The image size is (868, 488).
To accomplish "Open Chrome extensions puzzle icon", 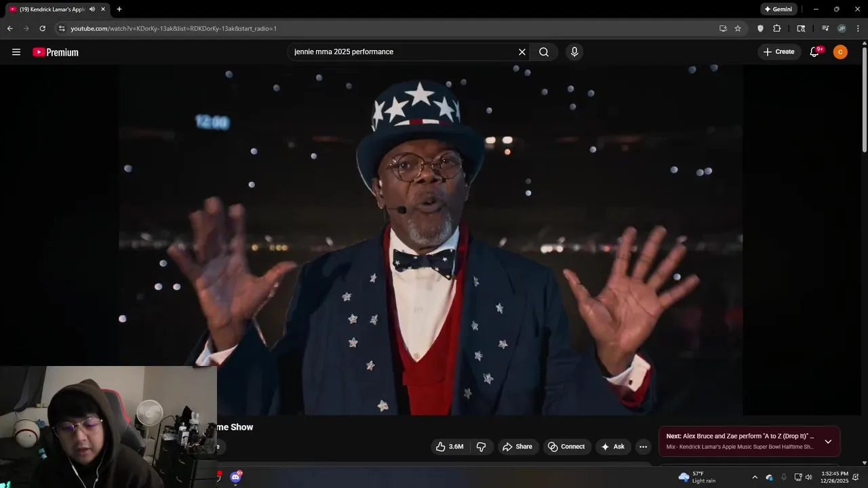I will [x=777, y=28].
